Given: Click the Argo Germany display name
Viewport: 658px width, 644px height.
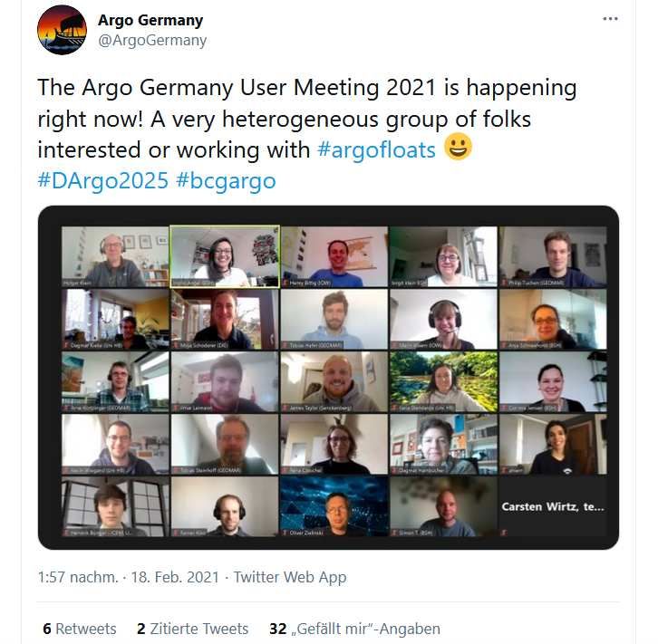Looking at the screenshot, I should pyautogui.click(x=150, y=20).
